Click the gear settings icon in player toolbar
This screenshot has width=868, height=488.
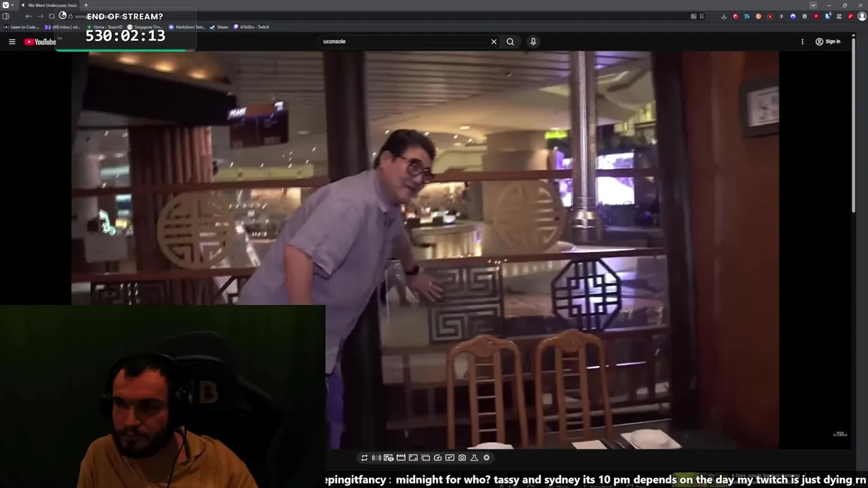(486, 457)
